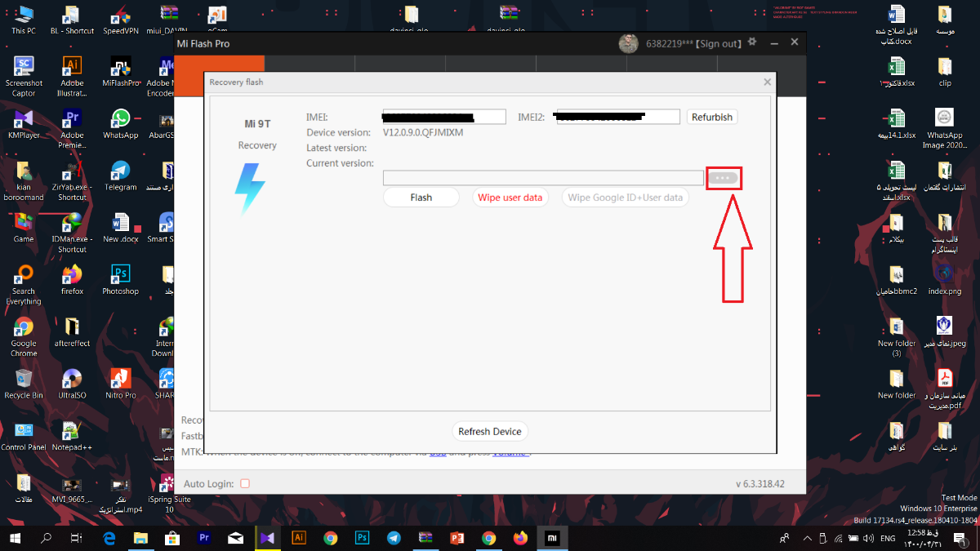Open the USB link in Mi Flash Pro
980x551 pixels.
click(439, 452)
